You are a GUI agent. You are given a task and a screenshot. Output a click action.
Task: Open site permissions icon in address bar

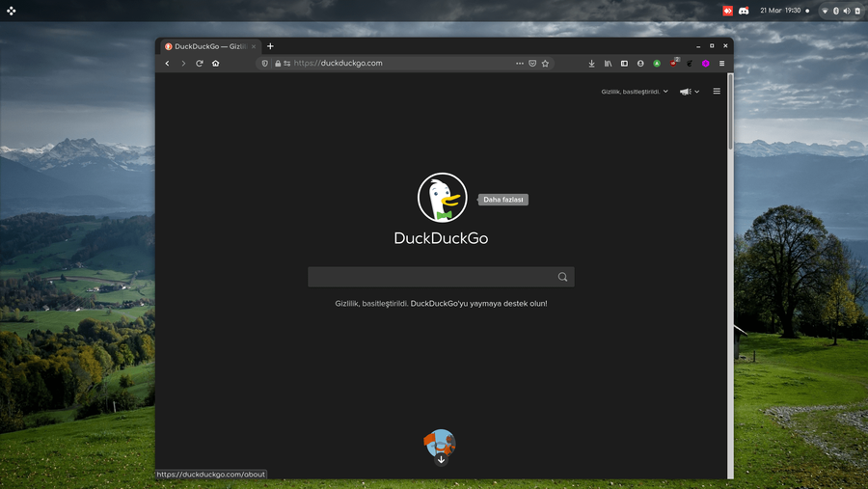286,63
